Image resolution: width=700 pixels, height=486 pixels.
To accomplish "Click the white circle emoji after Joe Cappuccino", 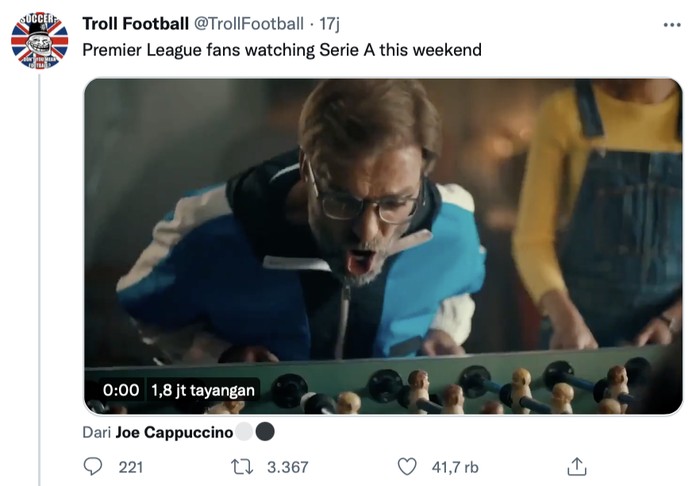I will pos(244,433).
